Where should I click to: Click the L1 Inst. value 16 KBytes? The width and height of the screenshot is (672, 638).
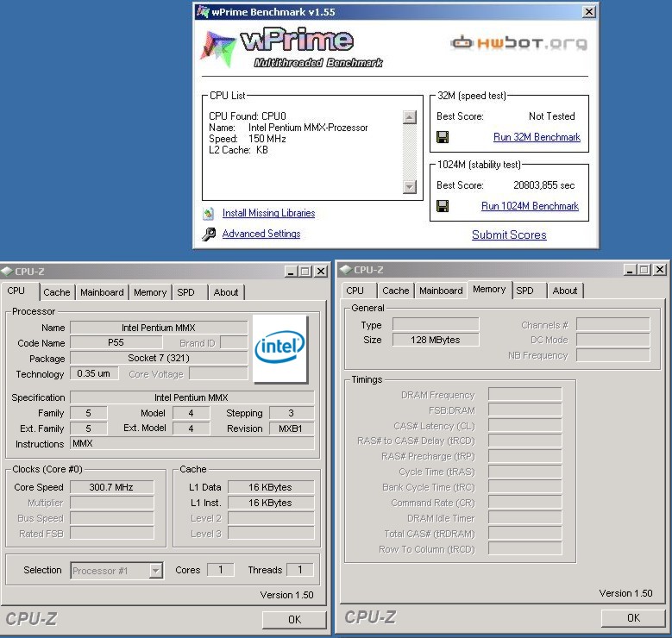(270, 503)
